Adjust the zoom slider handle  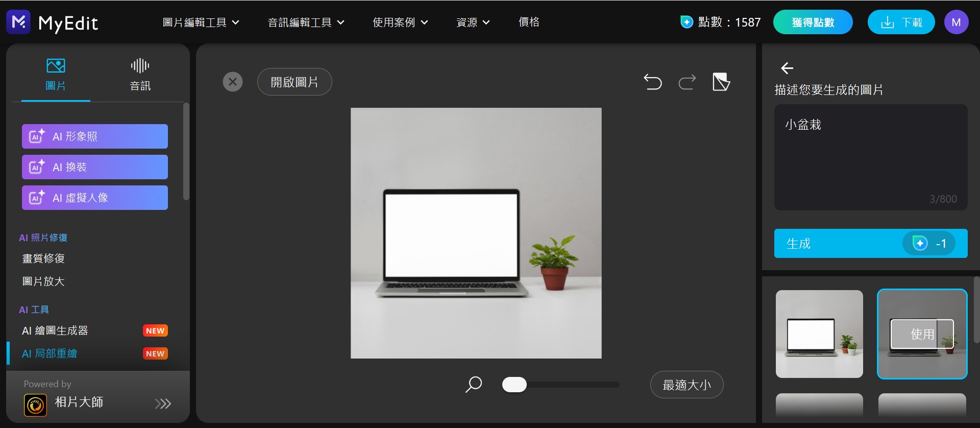click(514, 385)
